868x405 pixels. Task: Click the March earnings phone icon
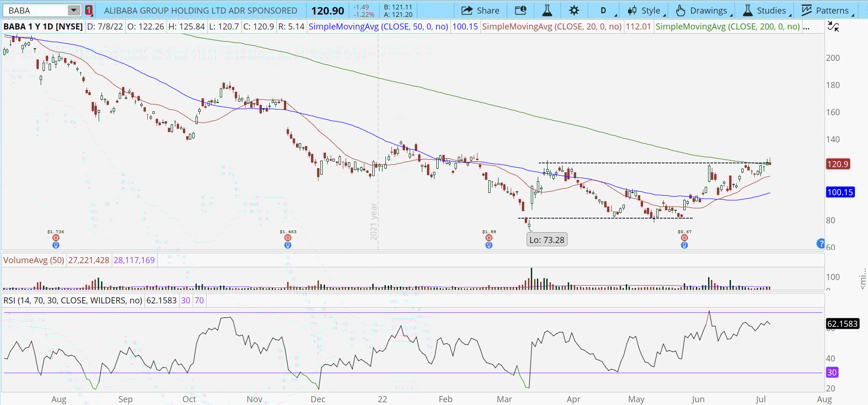[x=489, y=238]
